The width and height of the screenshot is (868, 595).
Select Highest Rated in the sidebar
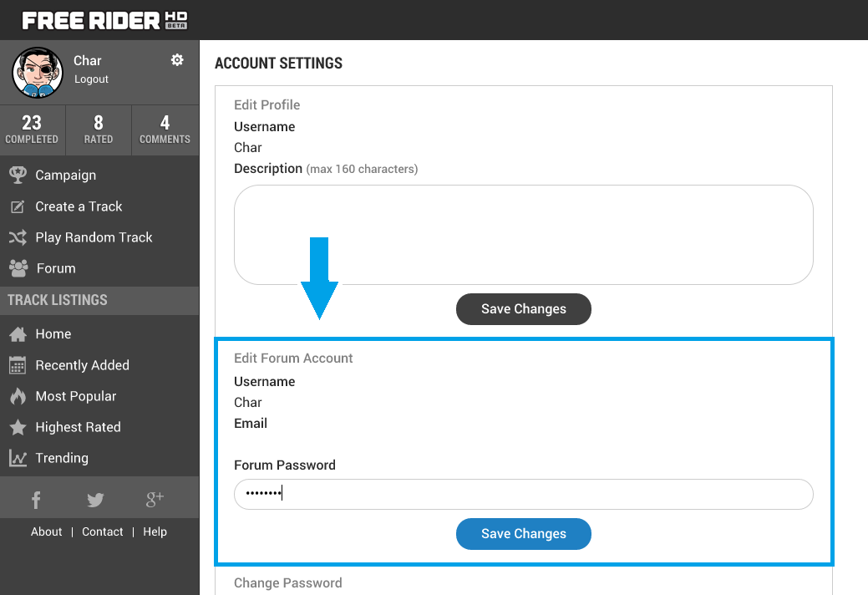click(x=78, y=427)
